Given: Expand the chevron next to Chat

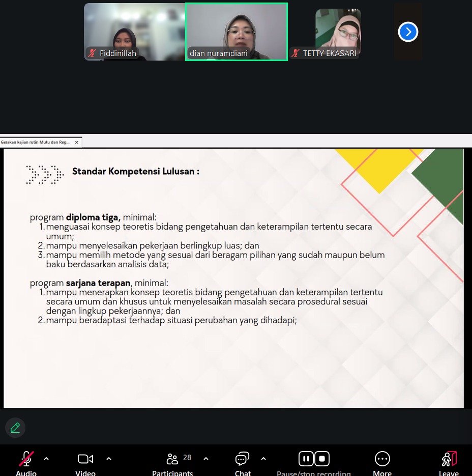Looking at the screenshot, I should pyautogui.click(x=263, y=459).
